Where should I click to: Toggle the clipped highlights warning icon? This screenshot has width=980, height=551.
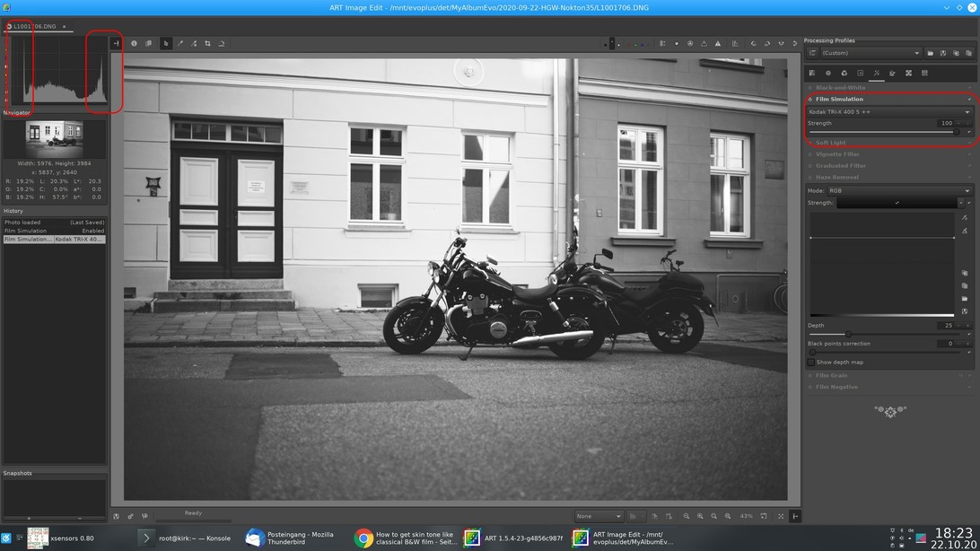(x=717, y=43)
